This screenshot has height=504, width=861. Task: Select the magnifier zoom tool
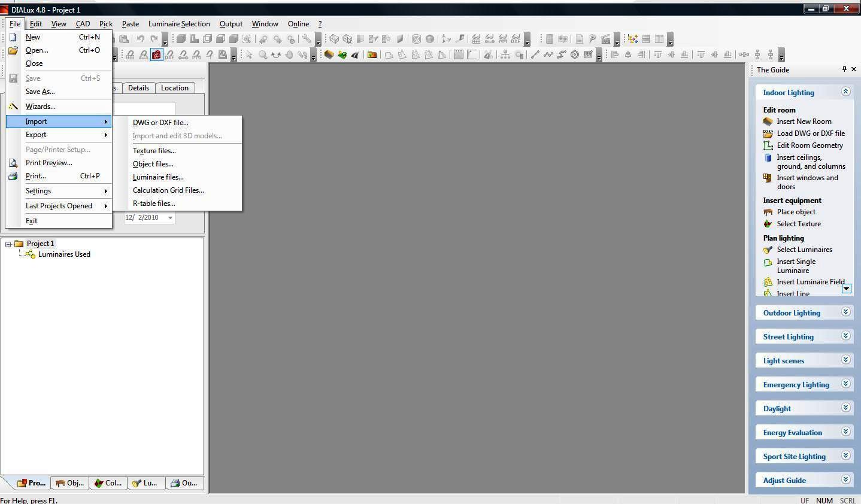pos(263,54)
